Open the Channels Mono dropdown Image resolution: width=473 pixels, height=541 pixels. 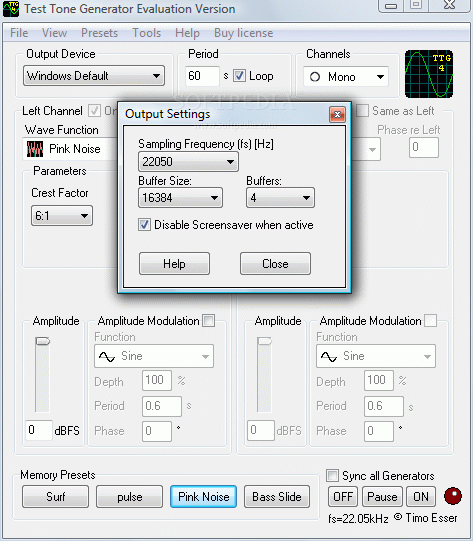(x=346, y=77)
